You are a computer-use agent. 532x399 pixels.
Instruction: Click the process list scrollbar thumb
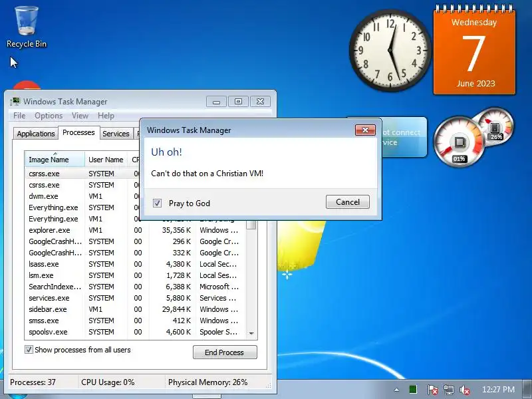(x=251, y=224)
